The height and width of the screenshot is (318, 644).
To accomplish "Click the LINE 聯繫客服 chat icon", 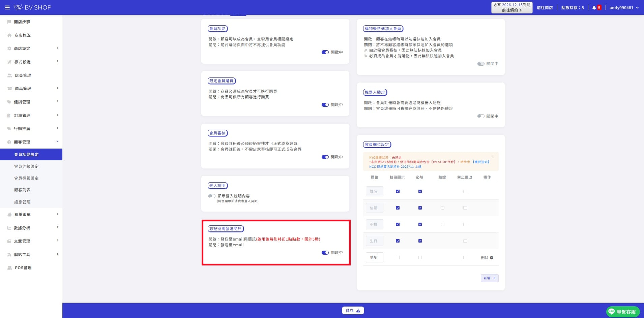I will [x=611, y=312].
